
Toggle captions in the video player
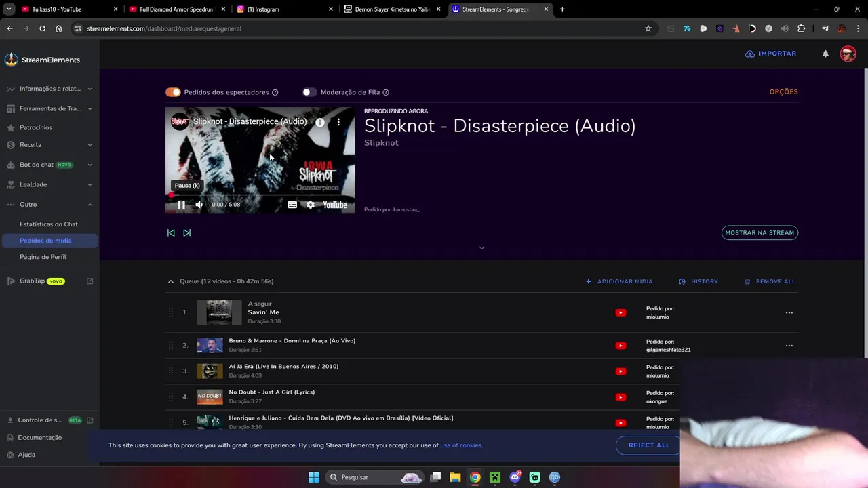(x=292, y=205)
